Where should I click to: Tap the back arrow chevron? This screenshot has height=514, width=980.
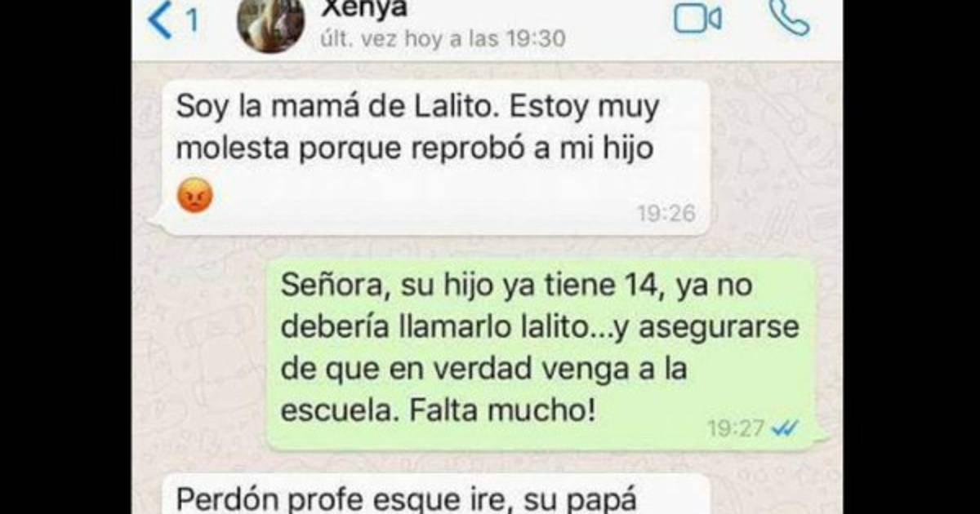pyautogui.click(x=159, y=20)
